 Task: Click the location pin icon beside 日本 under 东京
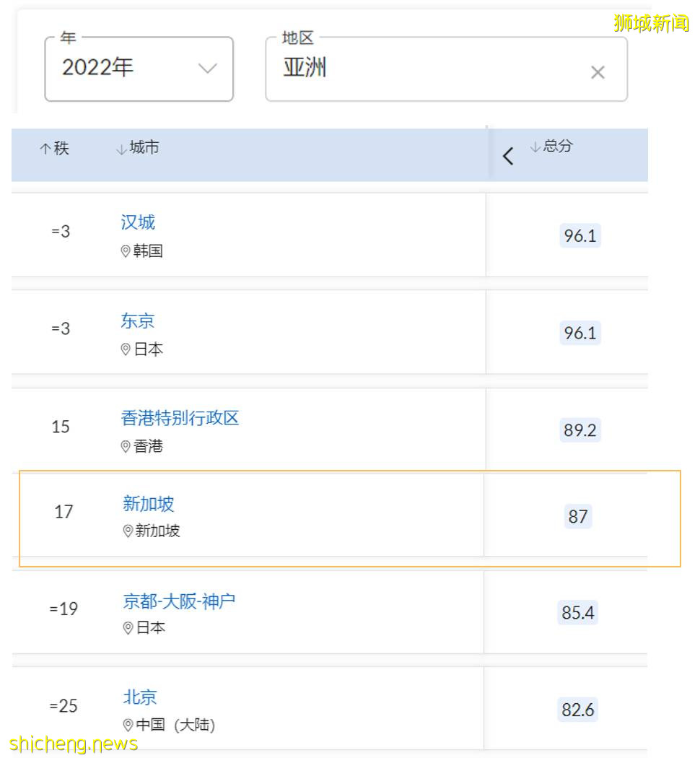[x=124, y=350]
